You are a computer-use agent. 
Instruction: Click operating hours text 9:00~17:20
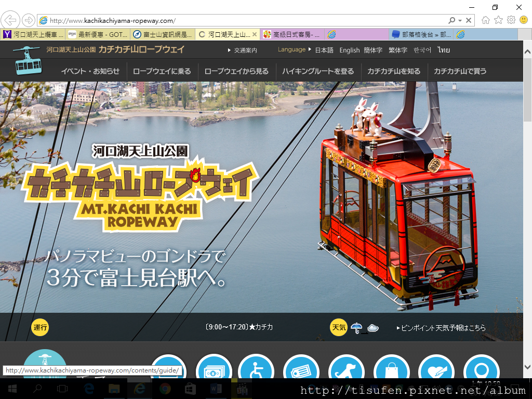(227, 327)
